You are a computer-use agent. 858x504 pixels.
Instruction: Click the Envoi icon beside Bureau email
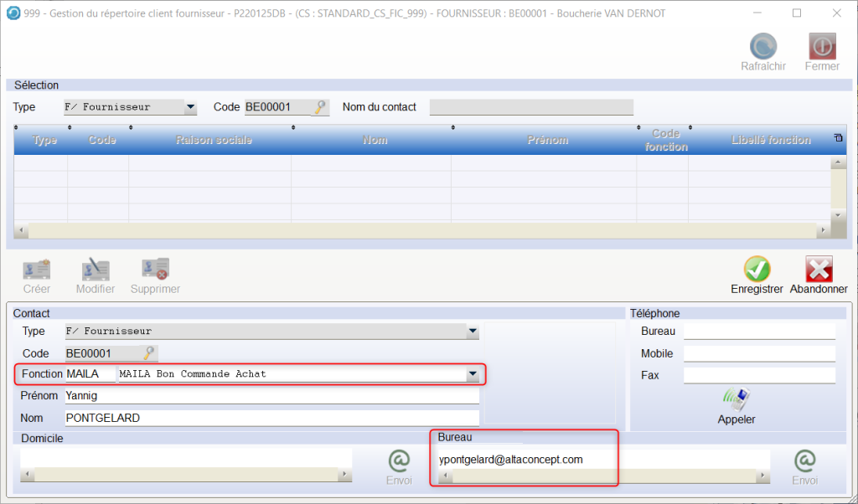(804, 461)
